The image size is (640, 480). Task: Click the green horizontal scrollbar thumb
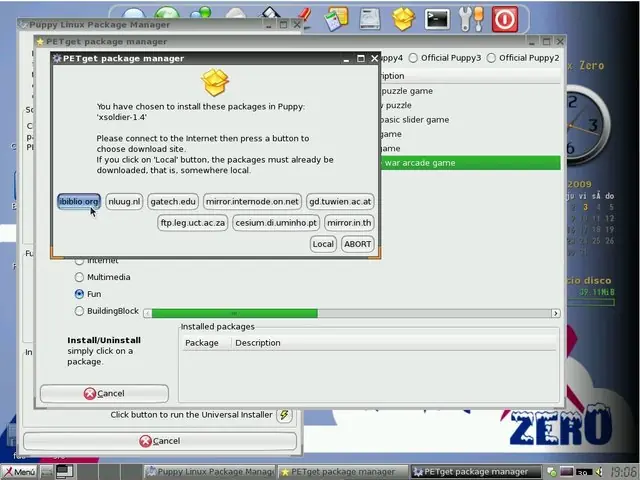[x=235, y=313]
